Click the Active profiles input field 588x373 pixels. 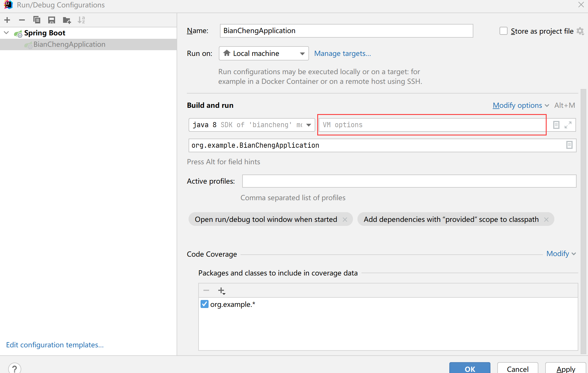(x=409, y=181)
